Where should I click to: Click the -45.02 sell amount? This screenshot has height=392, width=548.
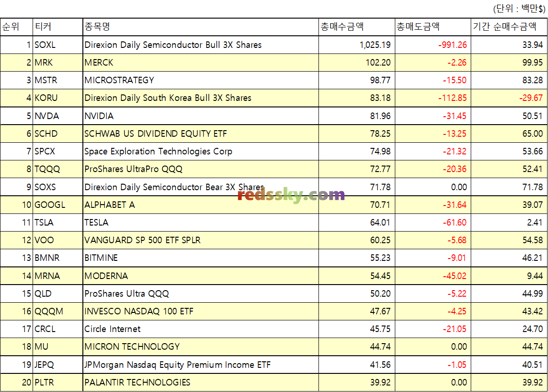point(454,276)
